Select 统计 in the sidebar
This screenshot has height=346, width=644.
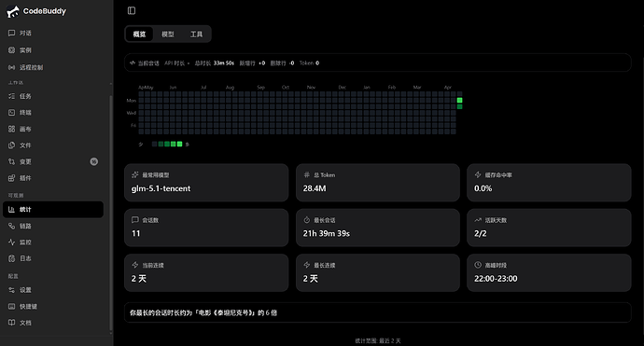coord(53,209)
